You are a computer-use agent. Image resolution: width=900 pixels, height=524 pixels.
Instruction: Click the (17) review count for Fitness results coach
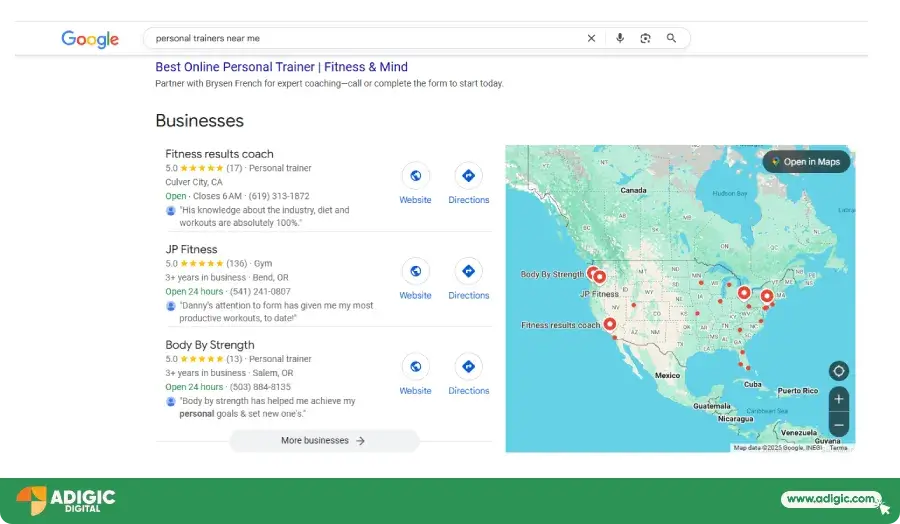(234, 168)
